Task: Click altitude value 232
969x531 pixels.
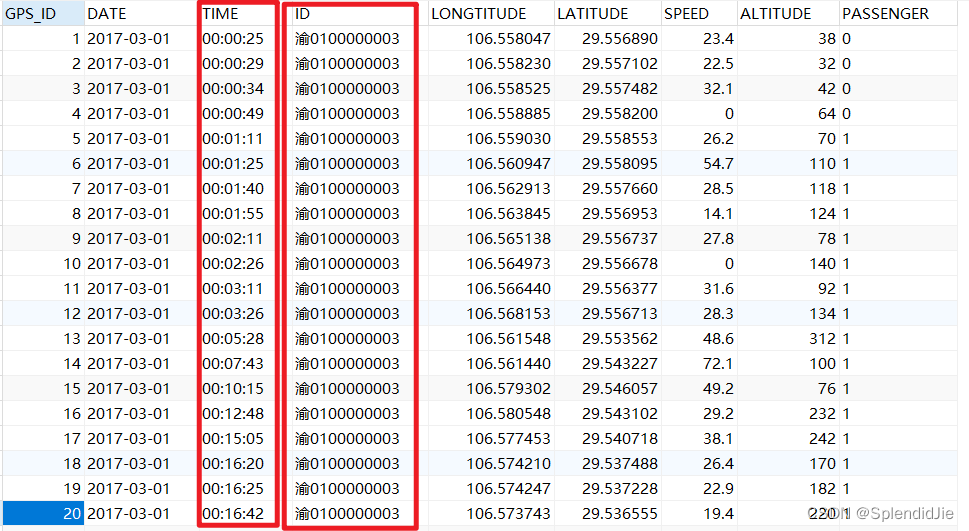Action: 823,414
